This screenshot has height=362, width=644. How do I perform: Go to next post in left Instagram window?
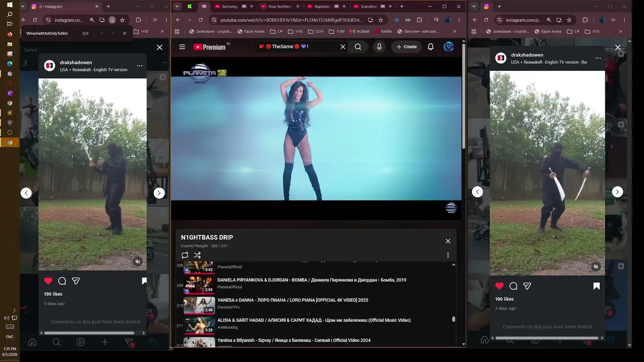coord(159,193)
